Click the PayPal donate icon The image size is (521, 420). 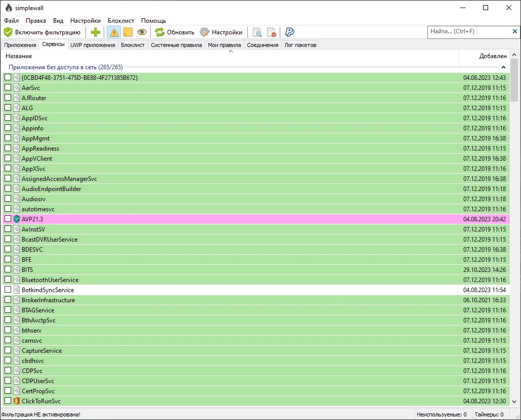[x=289, y=32]
